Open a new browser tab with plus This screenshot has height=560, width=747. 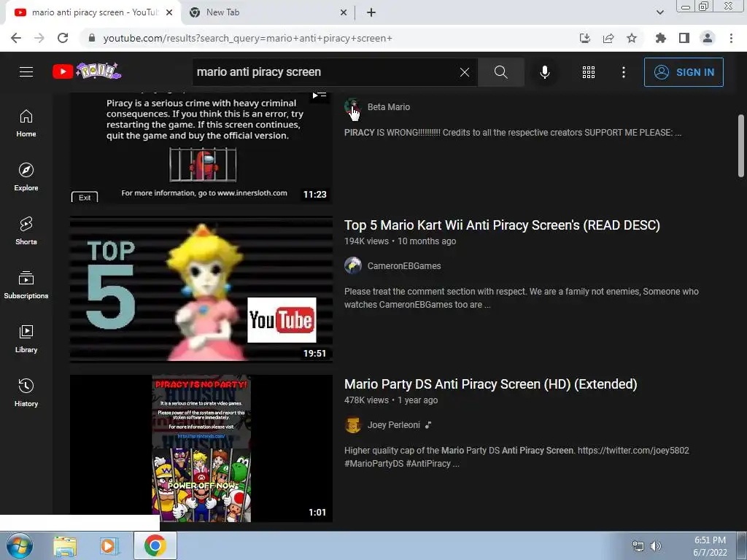coord(371,13)
